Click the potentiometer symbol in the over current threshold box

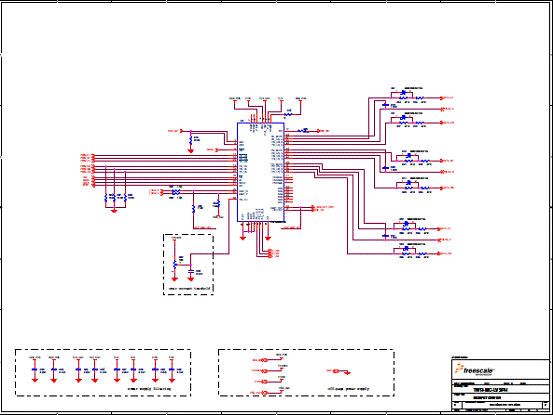(x=175, y=264)
